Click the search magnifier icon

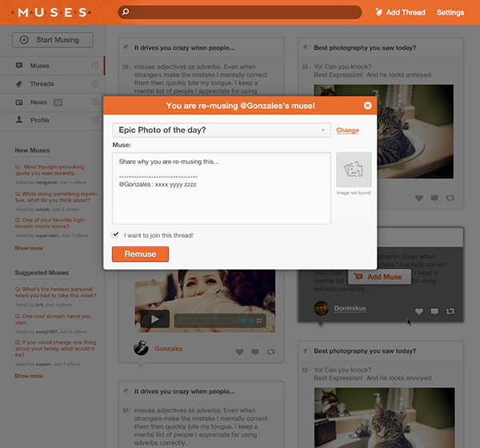point(126,12)
